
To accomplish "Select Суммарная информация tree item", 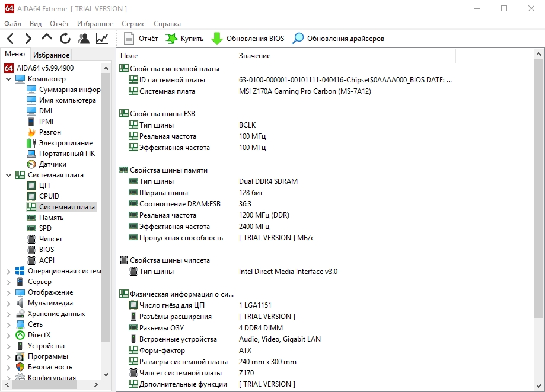I will [63, 90].
